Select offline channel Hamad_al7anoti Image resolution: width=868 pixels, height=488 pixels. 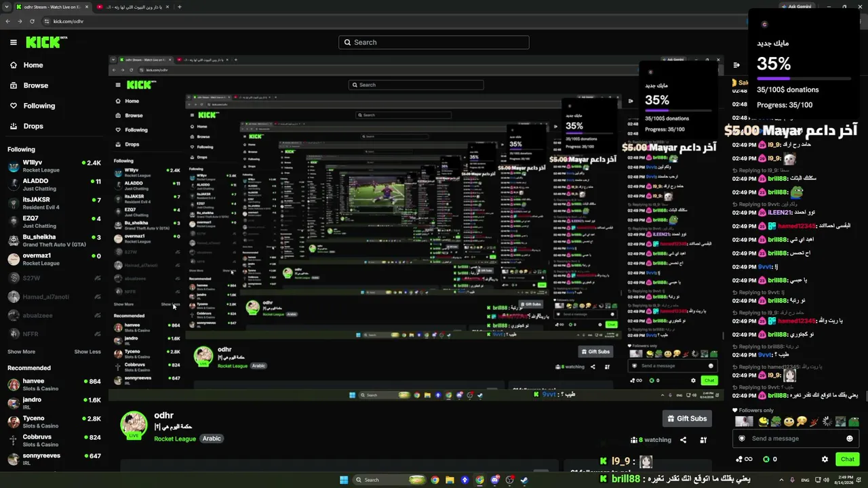coord(54,297)
